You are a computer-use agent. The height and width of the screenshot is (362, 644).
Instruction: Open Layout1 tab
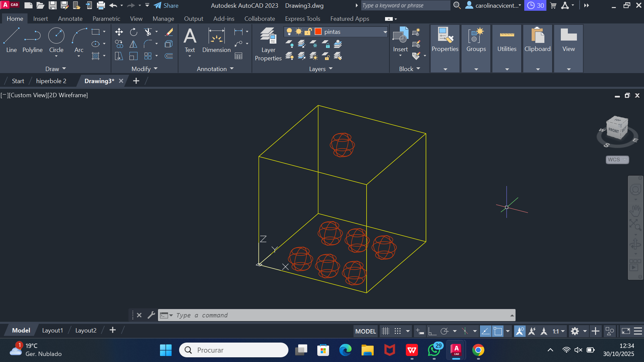click(52, 330)
